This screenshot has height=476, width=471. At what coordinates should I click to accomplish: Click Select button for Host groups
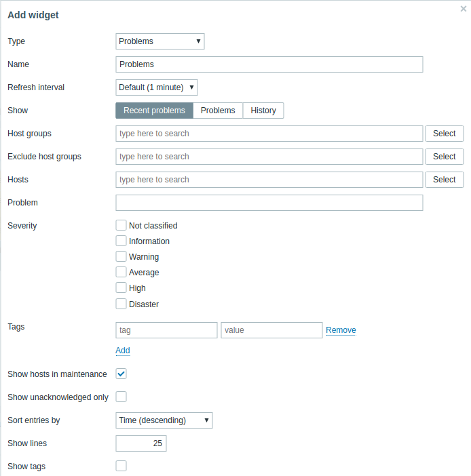pyautogui.click(x=444, y=134)
